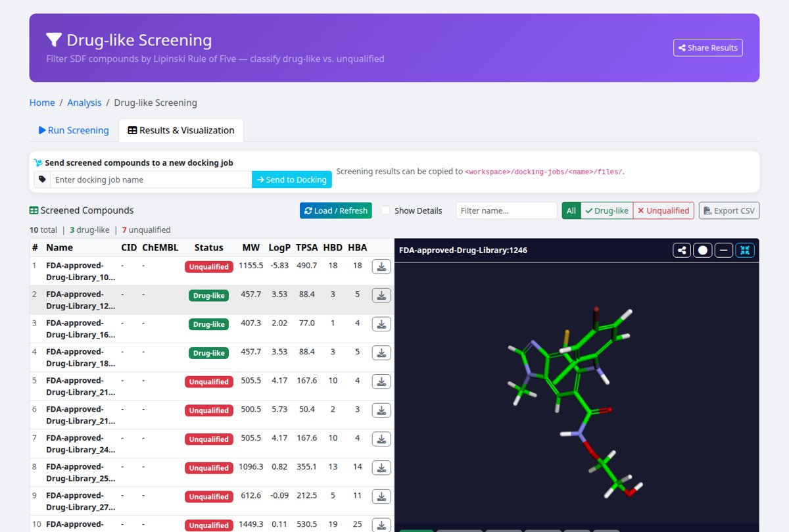Image resolution: width=789 pixels, height=532 pixels.
Task: Focus the Filter name search field
Action: (506, 210)
